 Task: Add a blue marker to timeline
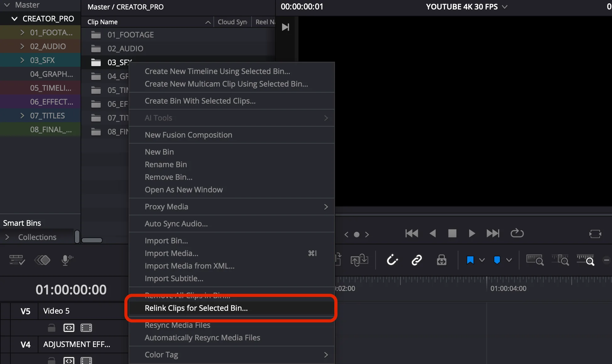[x=497, y=260]
